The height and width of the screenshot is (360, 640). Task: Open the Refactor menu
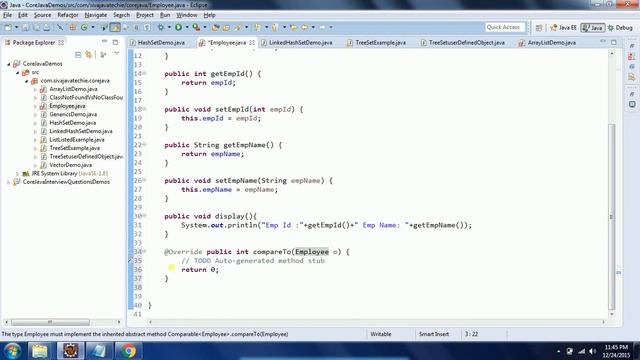click(68, 15)
